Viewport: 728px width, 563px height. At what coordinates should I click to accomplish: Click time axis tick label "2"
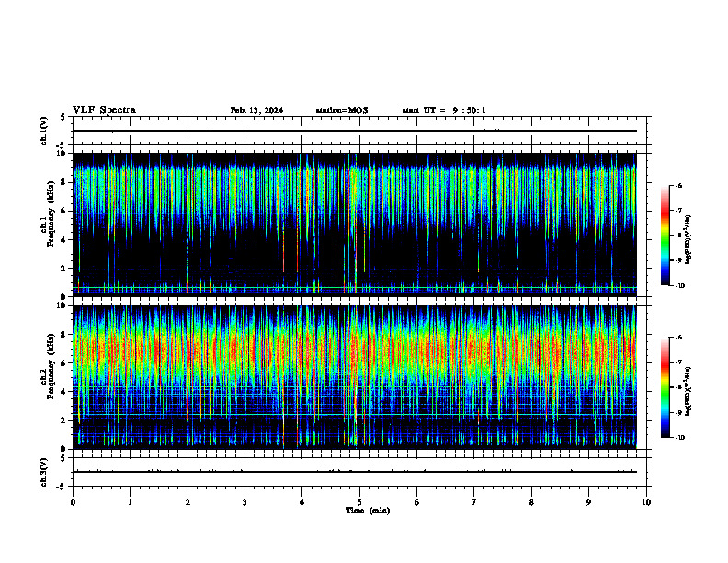click(188, 502)
